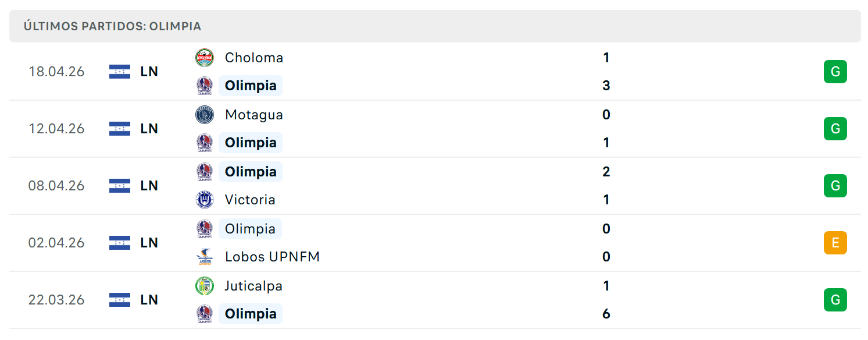Click the green G badge for Choloma match
Image resolution: width=868 pixels, height=340 pixels.
point(835,72)
